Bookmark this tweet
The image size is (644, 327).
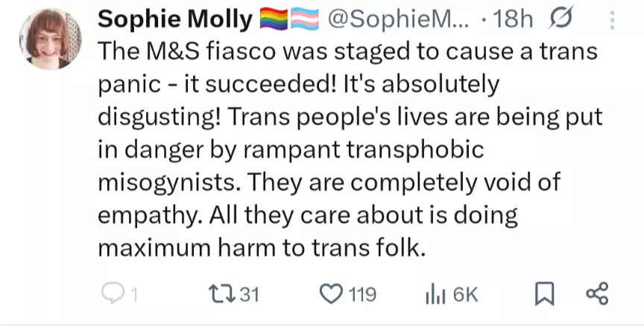(543, 294)
